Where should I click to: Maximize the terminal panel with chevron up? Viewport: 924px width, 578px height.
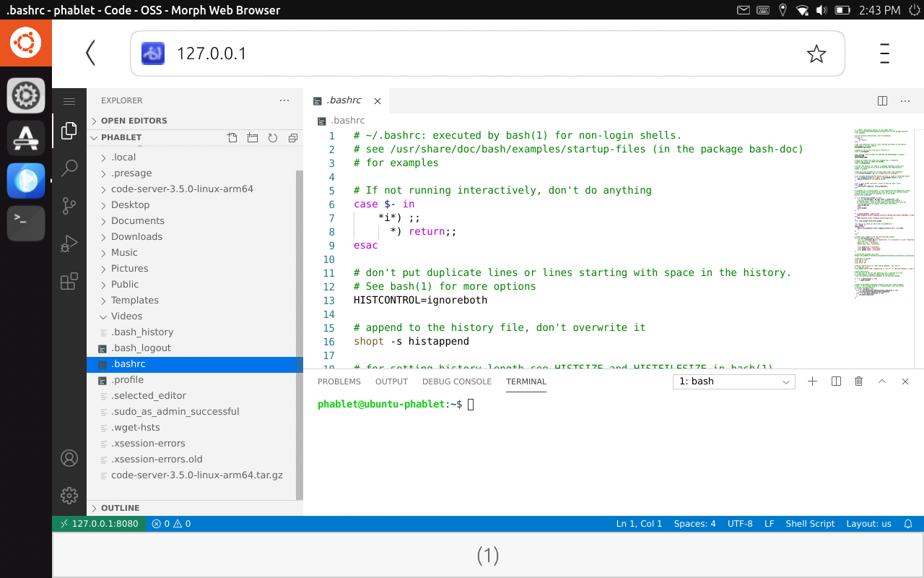point(881,381)
